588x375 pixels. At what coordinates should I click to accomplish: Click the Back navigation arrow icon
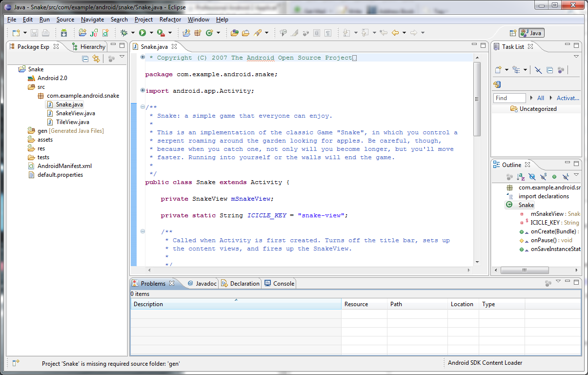point(395,33)
